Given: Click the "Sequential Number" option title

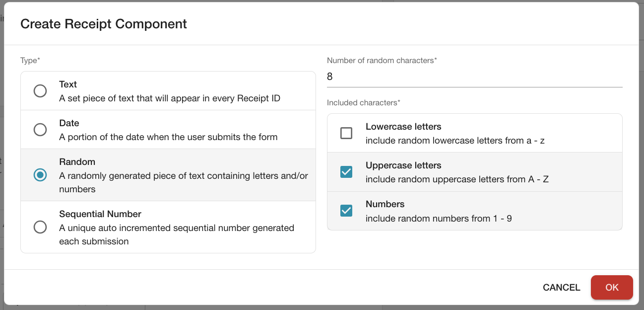Looking at the screenshot, I should [x=100, y=214].
